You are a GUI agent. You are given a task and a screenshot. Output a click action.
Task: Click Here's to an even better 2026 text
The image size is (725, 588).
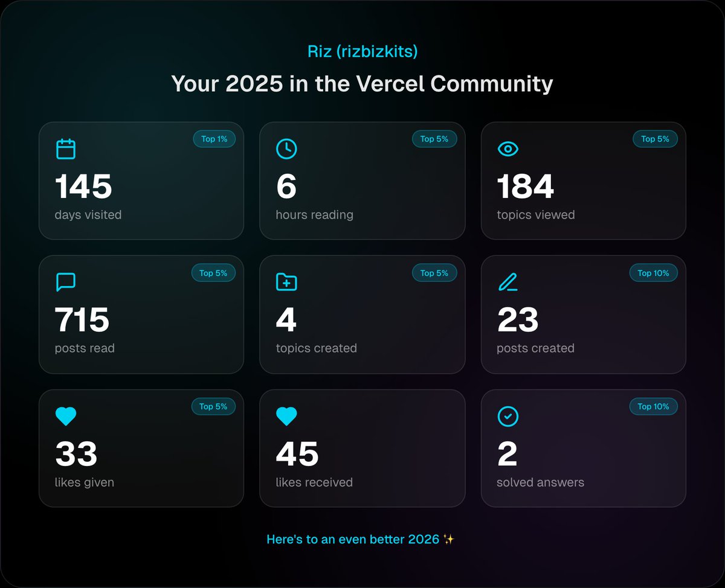pyautogui.click(x=360, y=539)
